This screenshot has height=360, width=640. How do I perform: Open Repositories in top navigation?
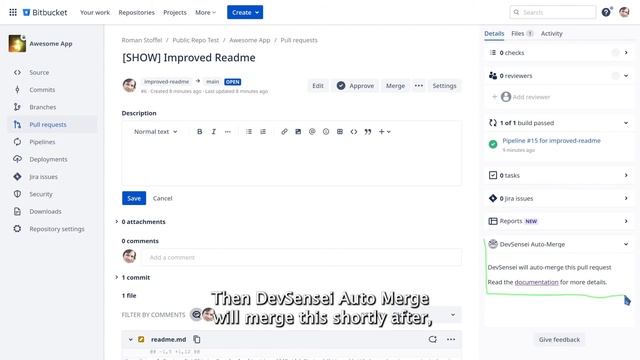[136, 12]
